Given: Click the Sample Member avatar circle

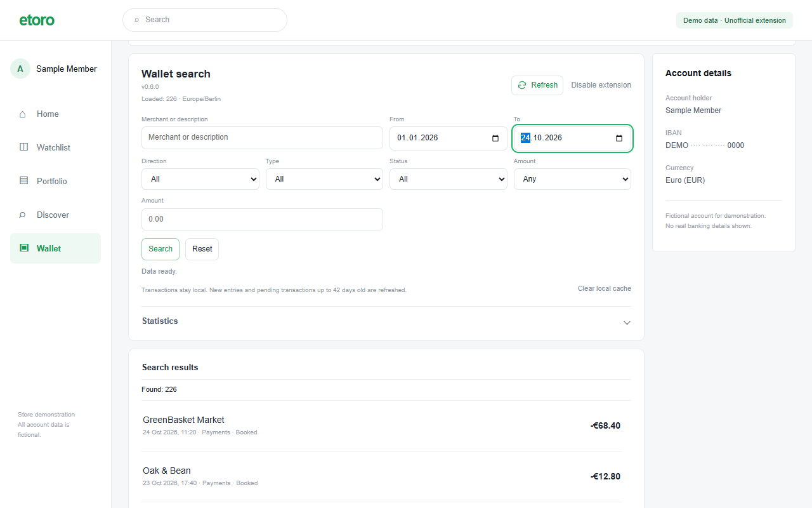Looking at the screenshot, I should coord(20,69).
